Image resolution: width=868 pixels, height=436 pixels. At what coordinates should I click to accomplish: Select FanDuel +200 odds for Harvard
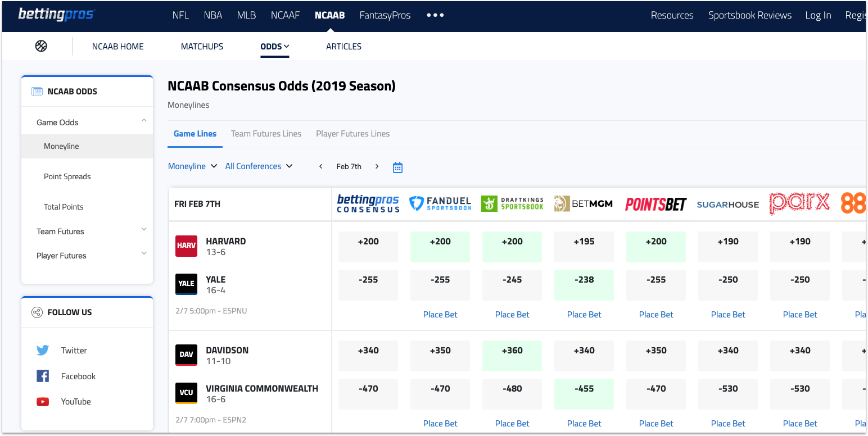(440, 247)
